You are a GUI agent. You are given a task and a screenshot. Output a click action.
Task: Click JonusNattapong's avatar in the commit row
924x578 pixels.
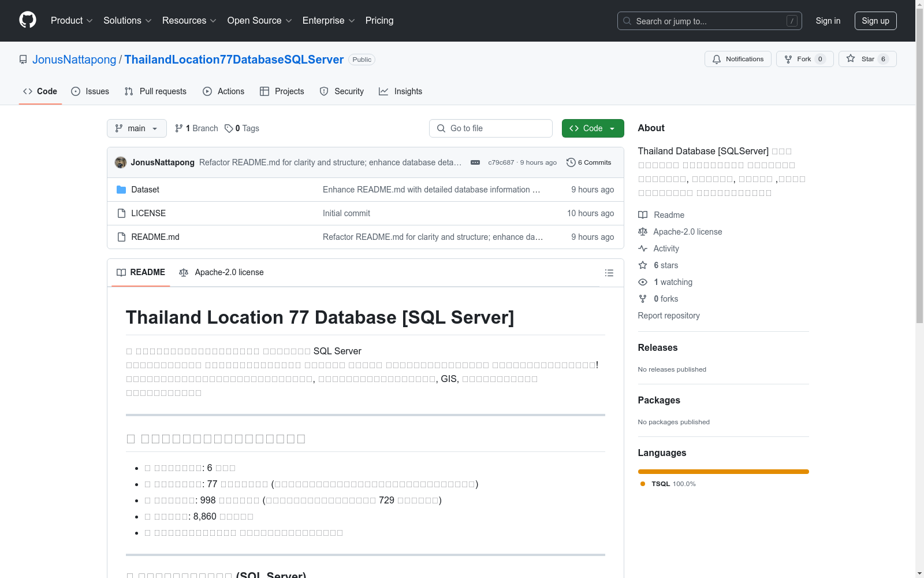click(x=121, y=162)
